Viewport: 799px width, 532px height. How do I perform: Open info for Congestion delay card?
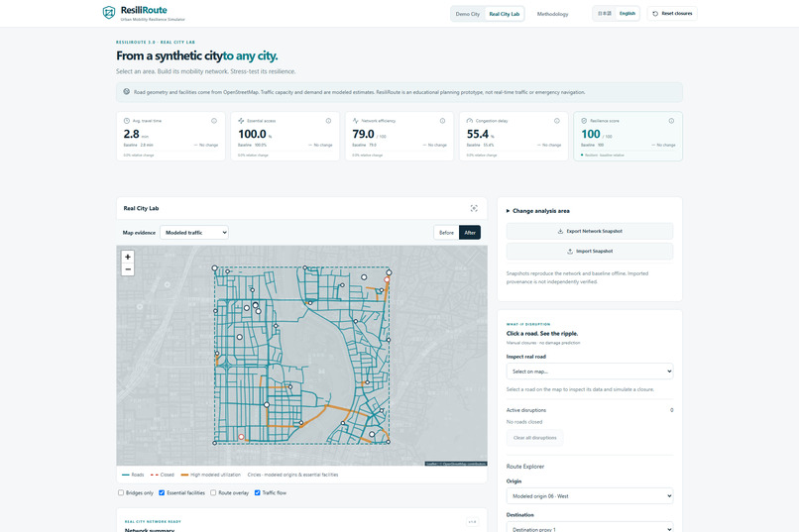point(556,121)
